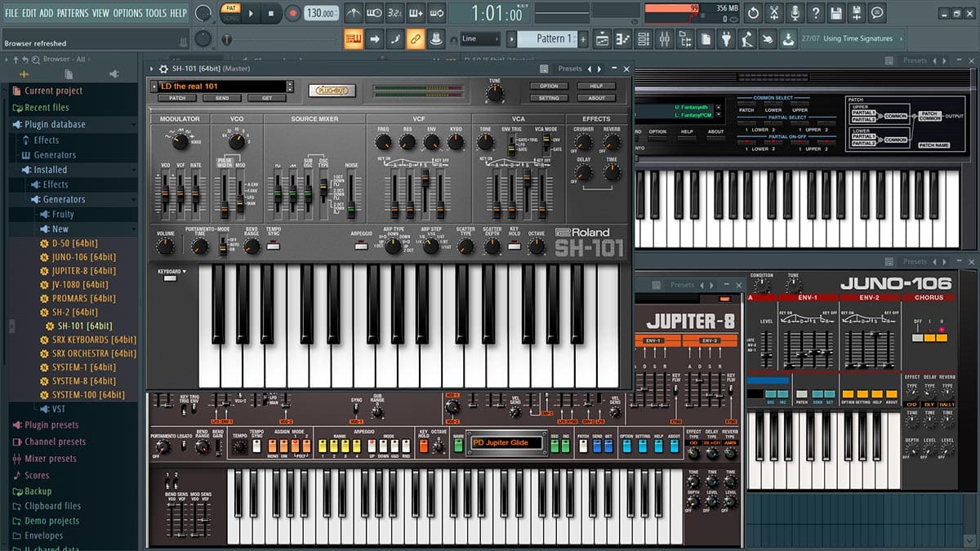Click the multilink to controllers knob icon
Image resolution: width=980 pixels, height=551 pixels.
(x=436, y=38)
